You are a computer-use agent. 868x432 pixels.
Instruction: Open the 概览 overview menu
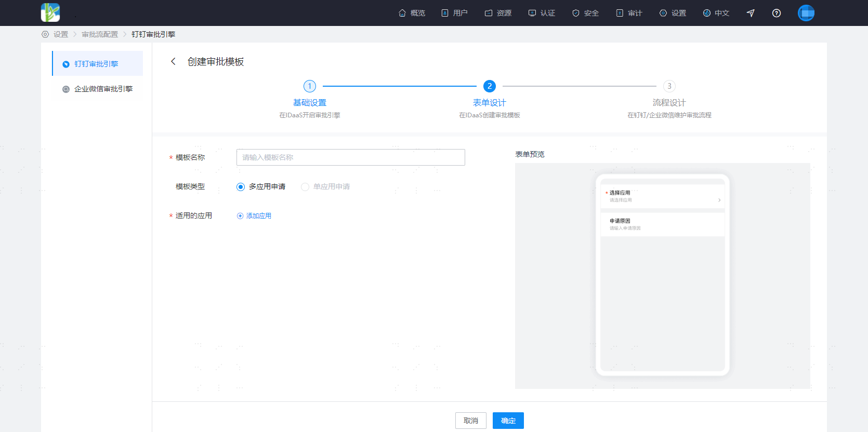[x=412, y=13]
